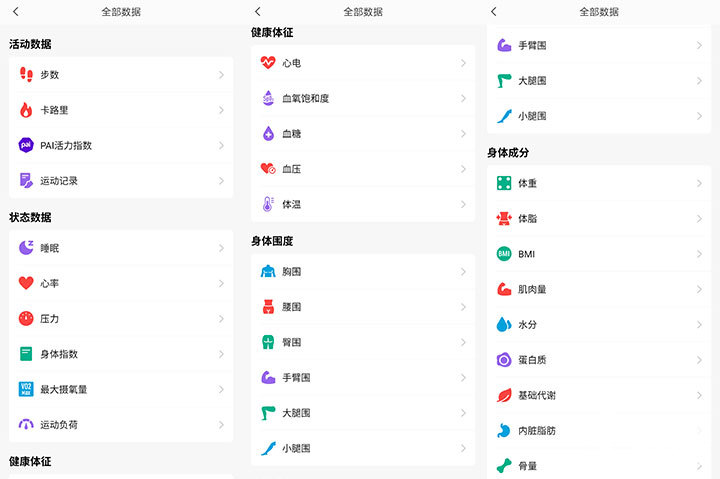Tap the chevron arrow in the 血糖 row
This screenshot has width=720, height=479.
[463, 133]
